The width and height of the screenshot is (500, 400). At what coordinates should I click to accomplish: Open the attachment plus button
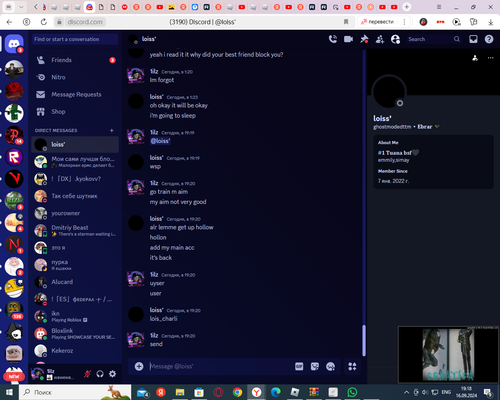click(139, 366)
